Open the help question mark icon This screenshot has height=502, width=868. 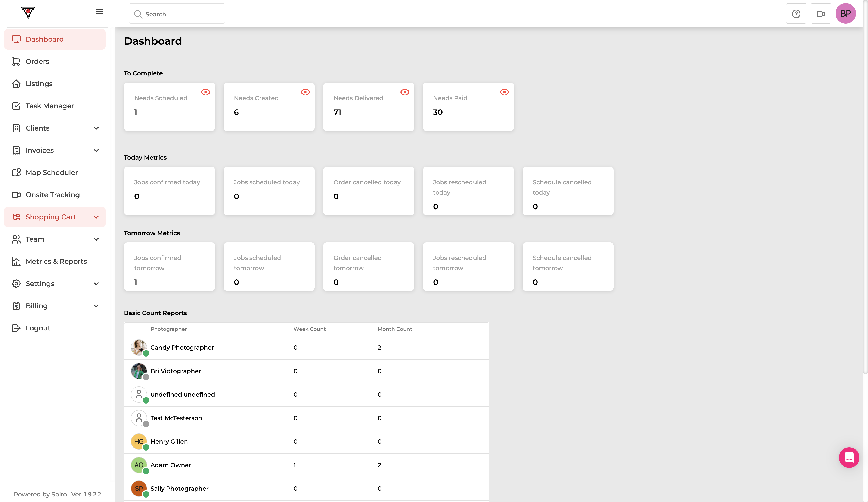coord(796,14)
